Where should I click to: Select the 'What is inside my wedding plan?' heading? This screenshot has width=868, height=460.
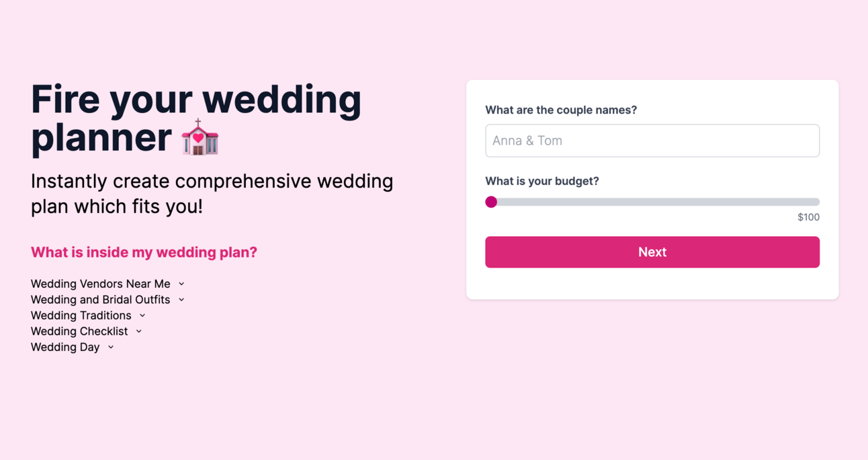144,252
